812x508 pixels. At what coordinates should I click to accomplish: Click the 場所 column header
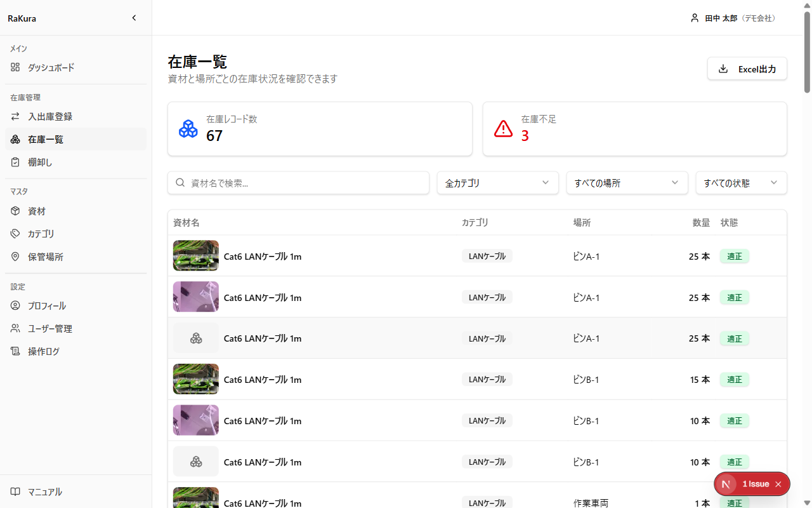(582, 223)
